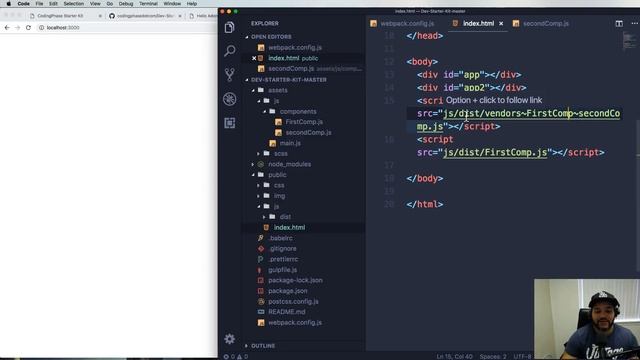Open the Manage gear icon

[230, 339]
